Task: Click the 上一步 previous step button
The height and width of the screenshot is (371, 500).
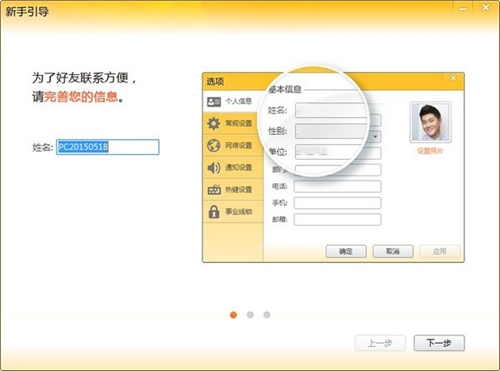Action: [x=380, y=343]
